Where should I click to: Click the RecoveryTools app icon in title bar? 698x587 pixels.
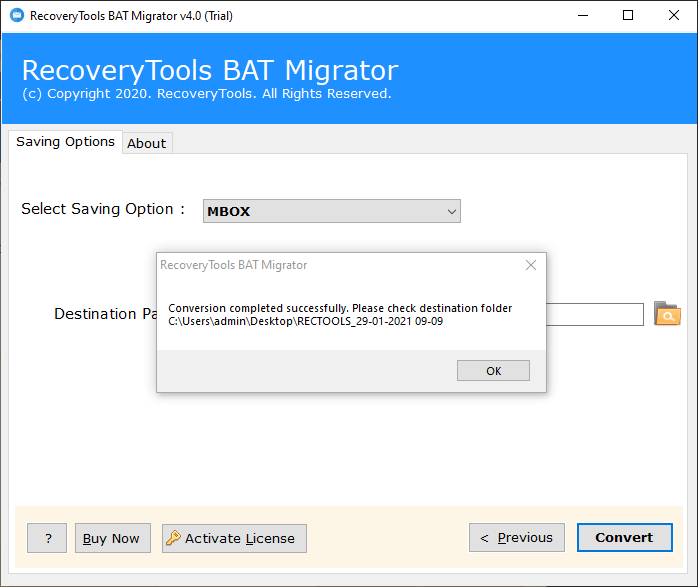[17, 16]
